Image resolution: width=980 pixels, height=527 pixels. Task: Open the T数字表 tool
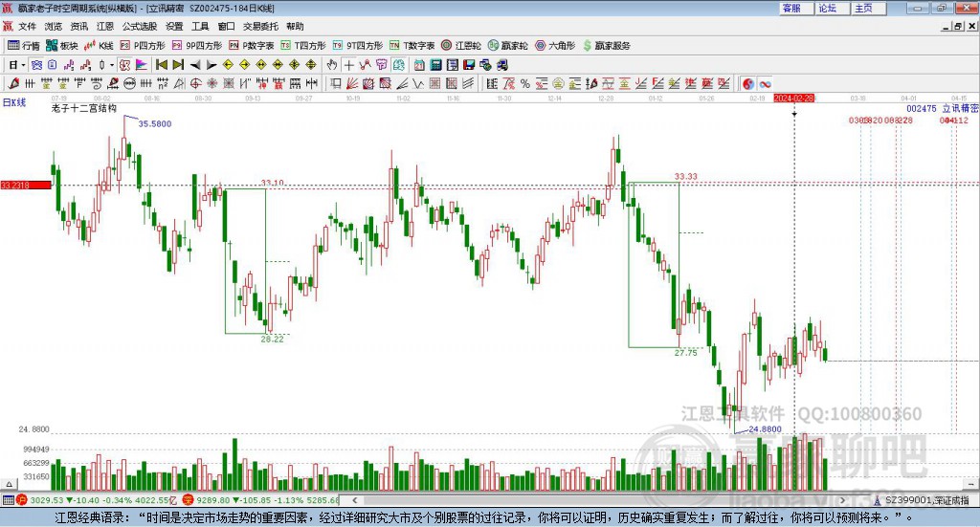pos(412,46)
